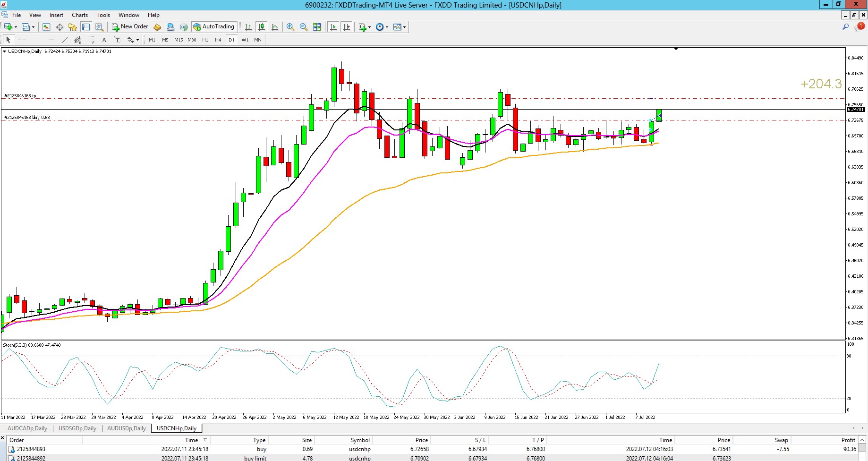Open the Signals broadcast icon

coord(184,27)
